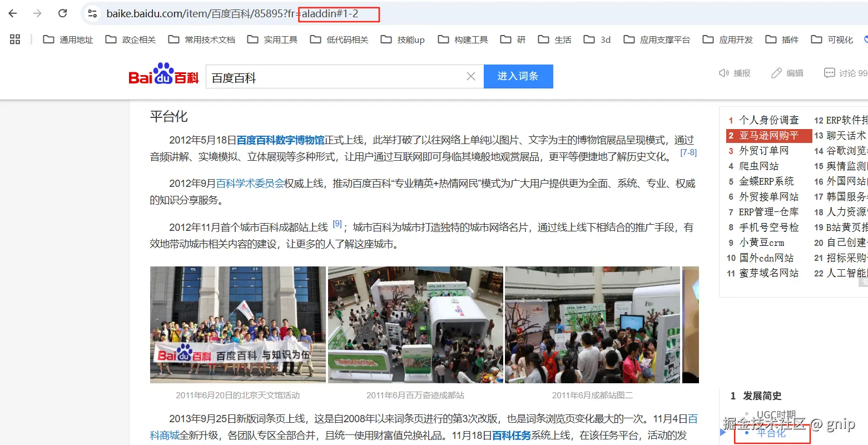Jump to 发展简史 in the catalog
This screenshot has width=868, height=445.
[x=762, y=396]
